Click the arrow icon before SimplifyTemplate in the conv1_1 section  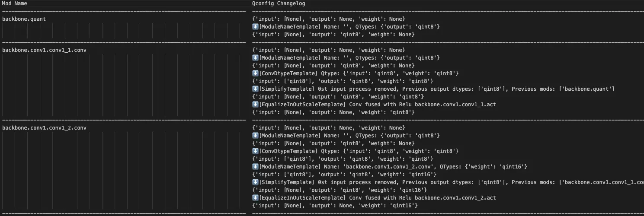[255, 89]
